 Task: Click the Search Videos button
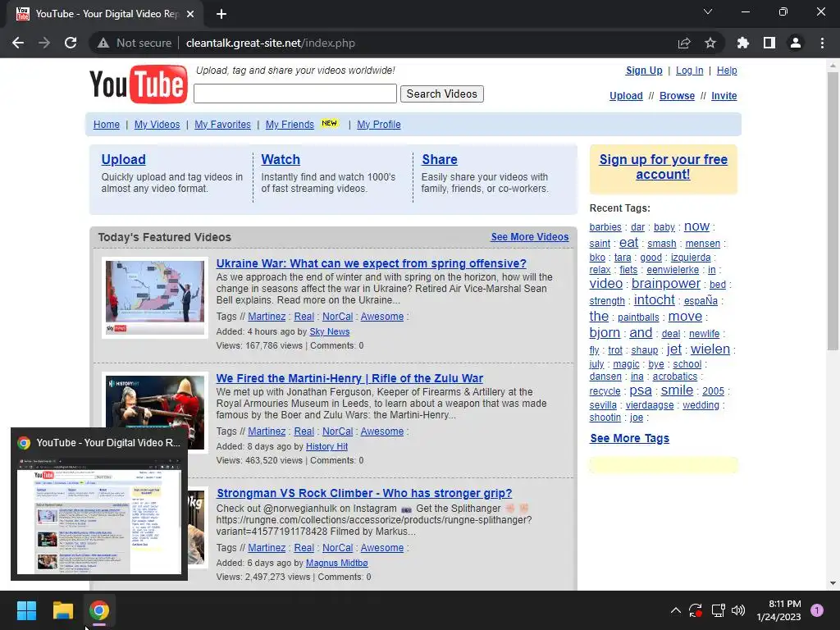(442, 94)
